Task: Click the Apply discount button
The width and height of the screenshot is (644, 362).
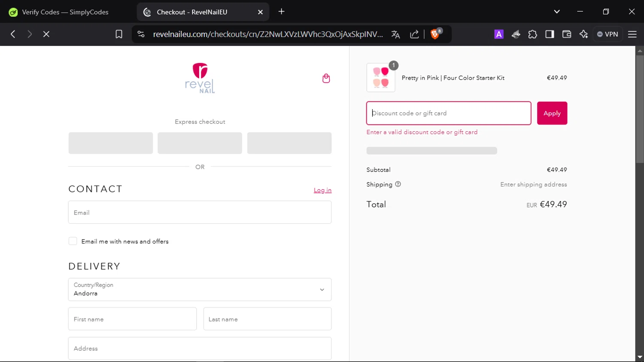Action: tap(552, 113)
